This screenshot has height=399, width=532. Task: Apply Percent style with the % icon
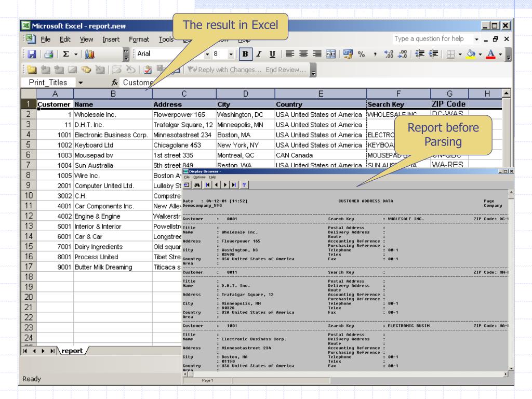[x=362, y=54]
